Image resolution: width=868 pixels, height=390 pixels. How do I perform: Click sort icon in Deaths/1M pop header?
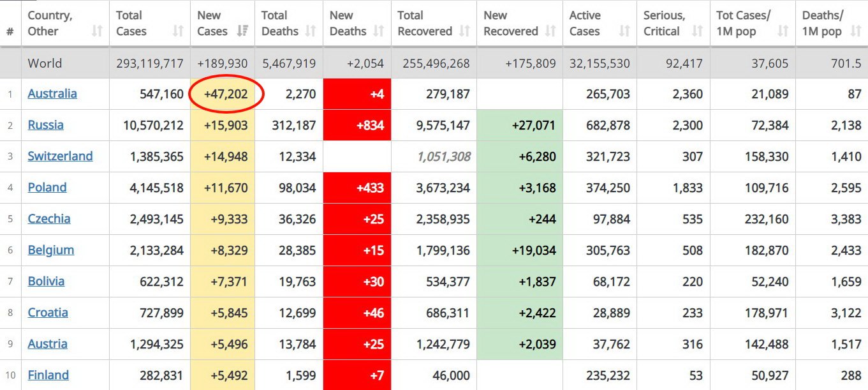coord(856,31)
